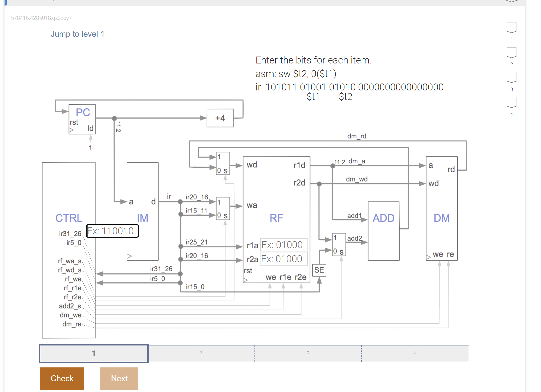541x392 pixels.
Task: Click the PC register block
Action: (x=82, y=119)
